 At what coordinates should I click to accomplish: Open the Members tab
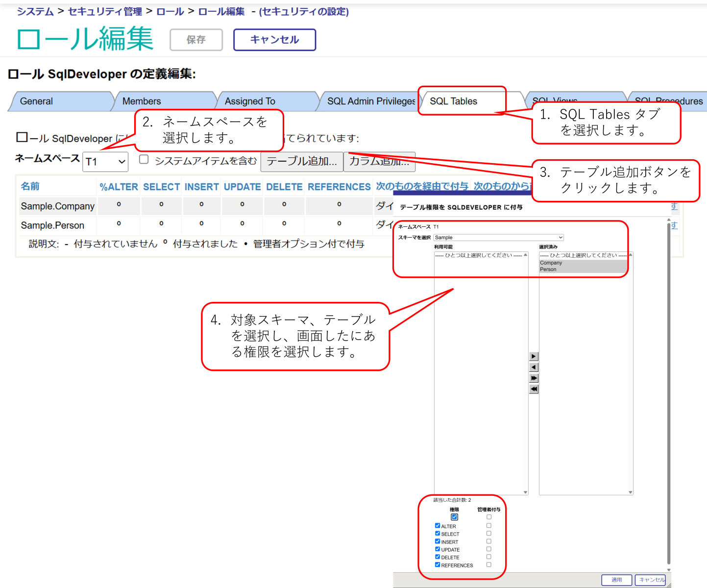coord(142,101)
